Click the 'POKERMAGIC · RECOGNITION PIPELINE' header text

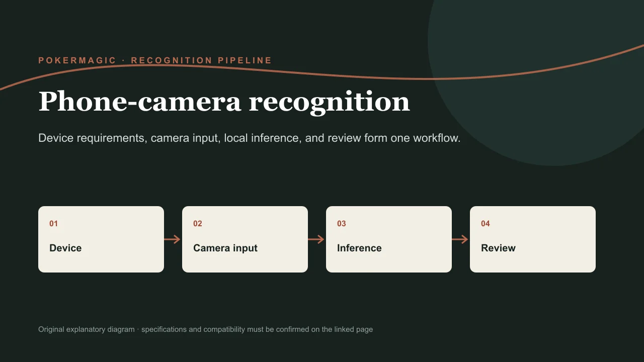(155, 60)
